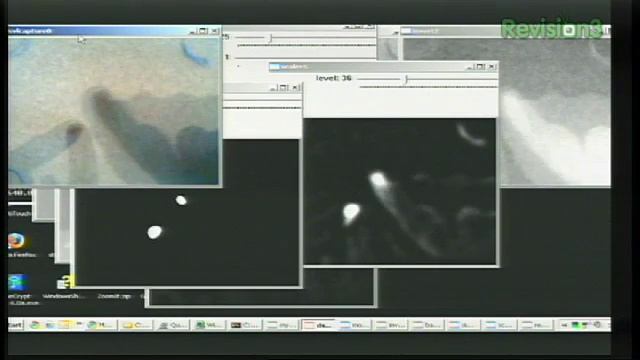Viewport: 640px width, 360px height.
Task: Click the slider track below the top slider
Action: point(306,45)
